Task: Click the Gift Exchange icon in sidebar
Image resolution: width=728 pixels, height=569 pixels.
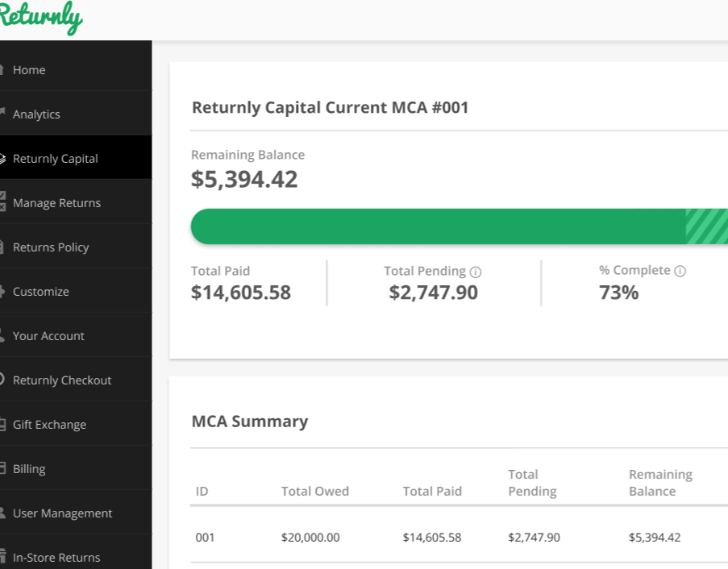Action: click(x=2, y=424)
